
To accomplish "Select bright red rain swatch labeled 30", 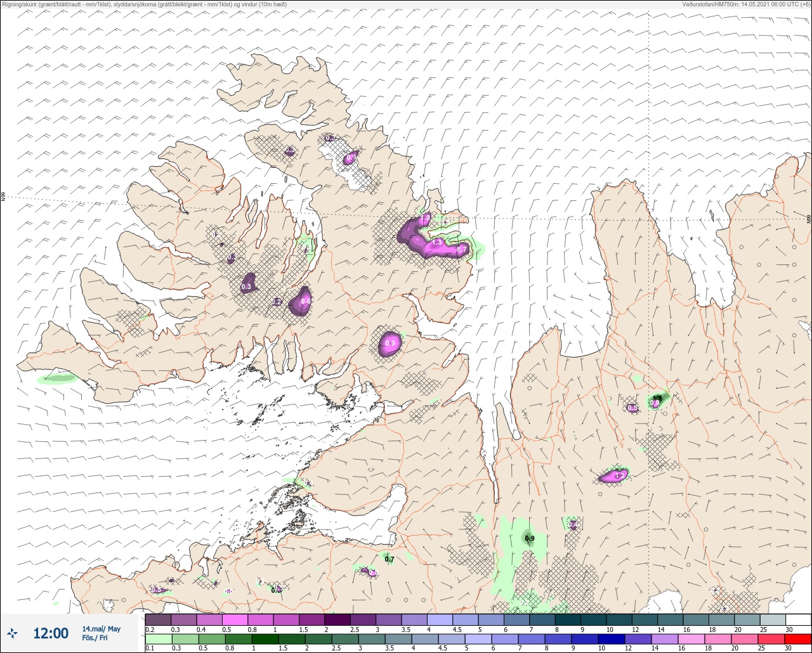I will tap(797, 638).
